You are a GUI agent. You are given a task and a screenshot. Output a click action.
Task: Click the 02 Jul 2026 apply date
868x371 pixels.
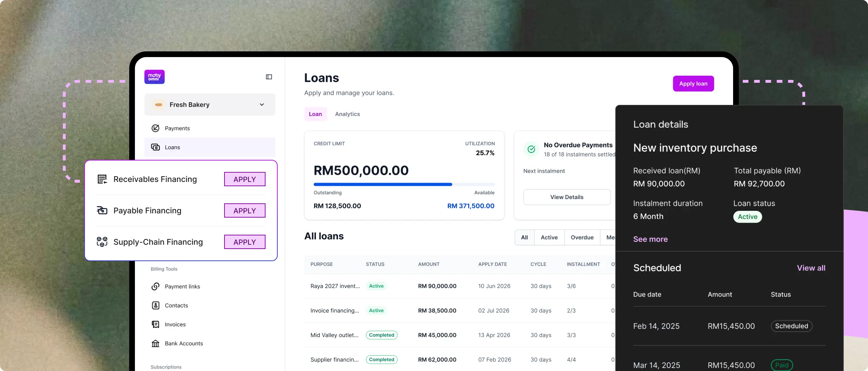pos(494,311)
